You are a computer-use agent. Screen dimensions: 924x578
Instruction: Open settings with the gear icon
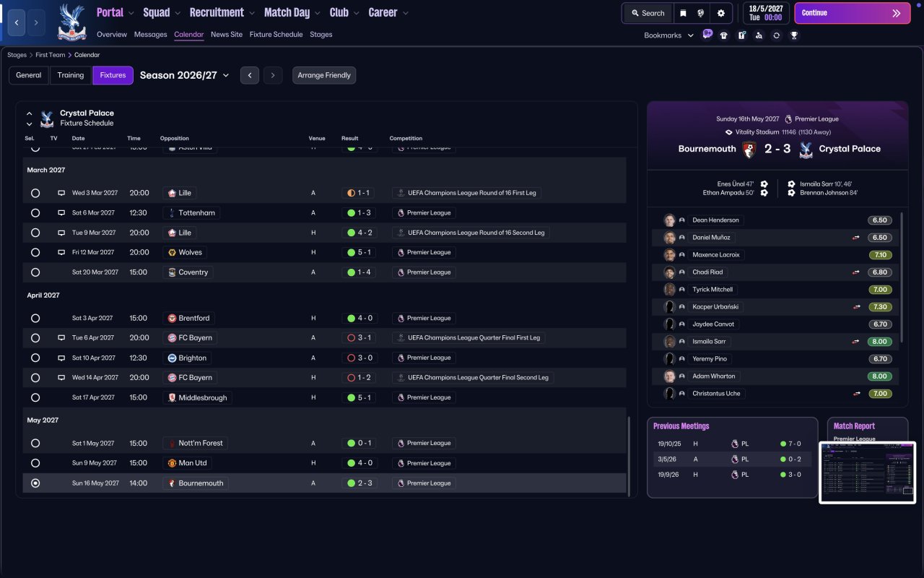[721, 13]
